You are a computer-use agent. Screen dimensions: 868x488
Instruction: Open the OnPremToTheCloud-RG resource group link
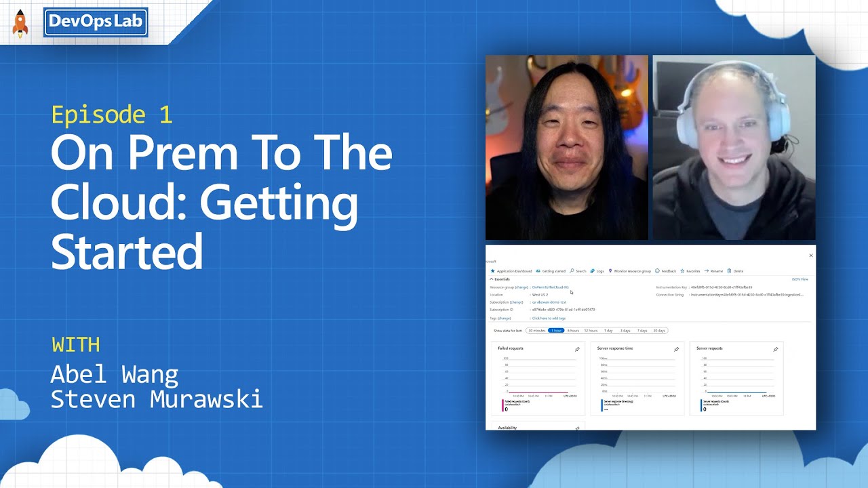[x=551, y=287]
